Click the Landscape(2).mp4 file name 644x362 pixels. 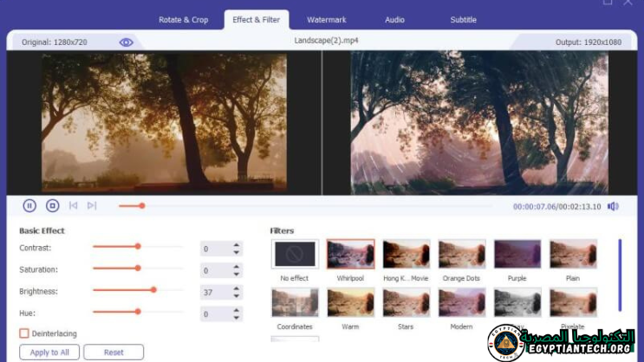click(x=326, y=40)
